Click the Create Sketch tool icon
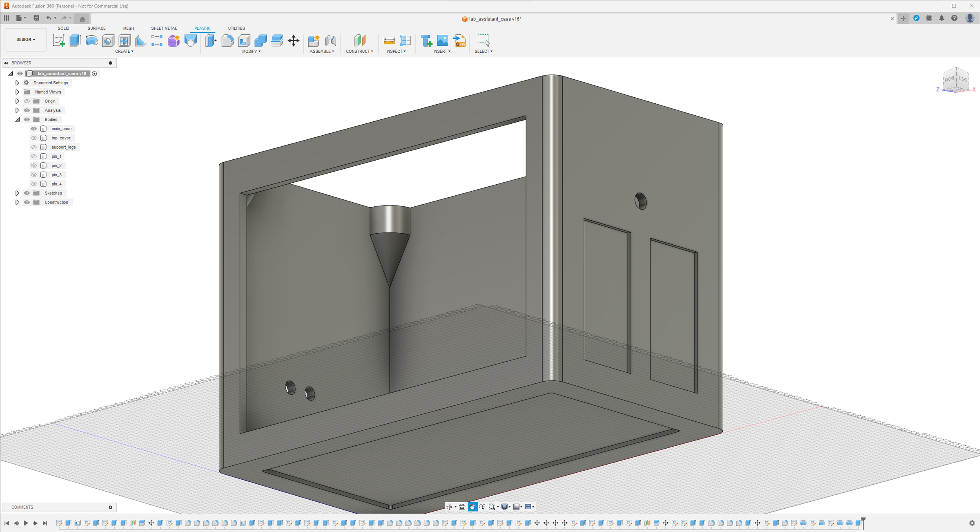The width and height of the screenshot is (980, 532). [x=58, y=40]
